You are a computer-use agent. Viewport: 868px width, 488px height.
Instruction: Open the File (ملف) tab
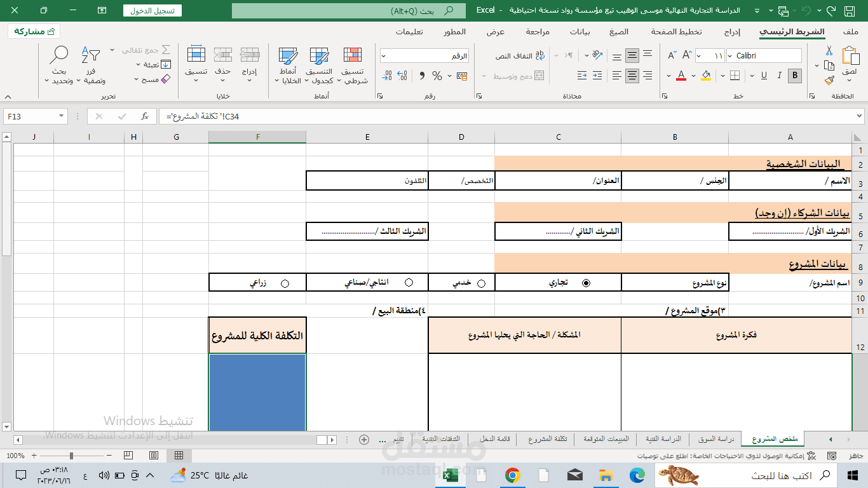pos(851,32)
